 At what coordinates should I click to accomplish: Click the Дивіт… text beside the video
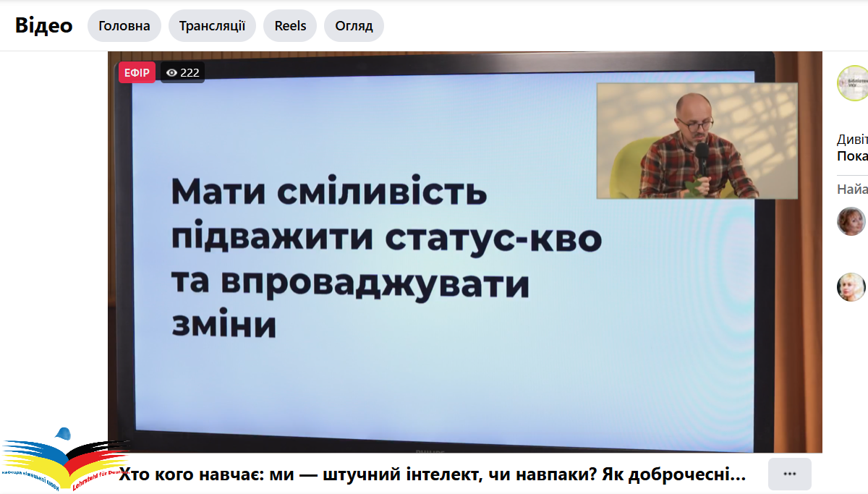click(x=852, y=140)
